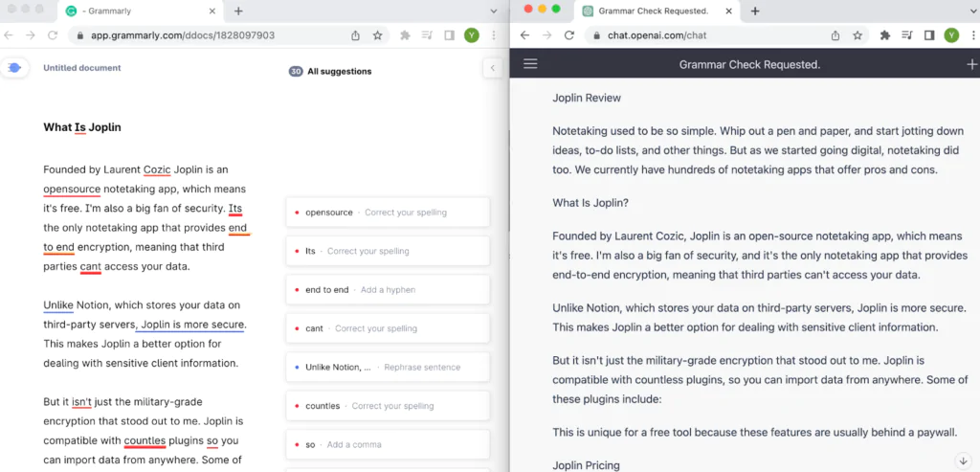Share the Grammarly page via share icon
Viewport: 980px width, 472px height.
356,35
